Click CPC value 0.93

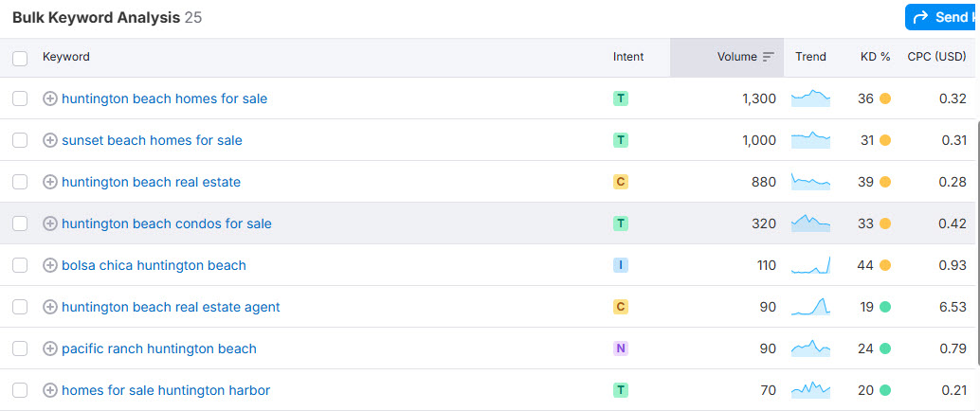tap(953, 265)
